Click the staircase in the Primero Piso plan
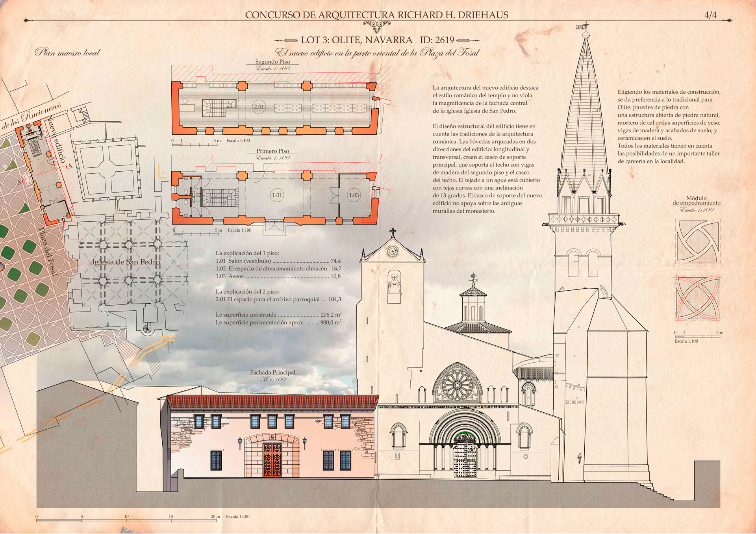 point(220,197)
